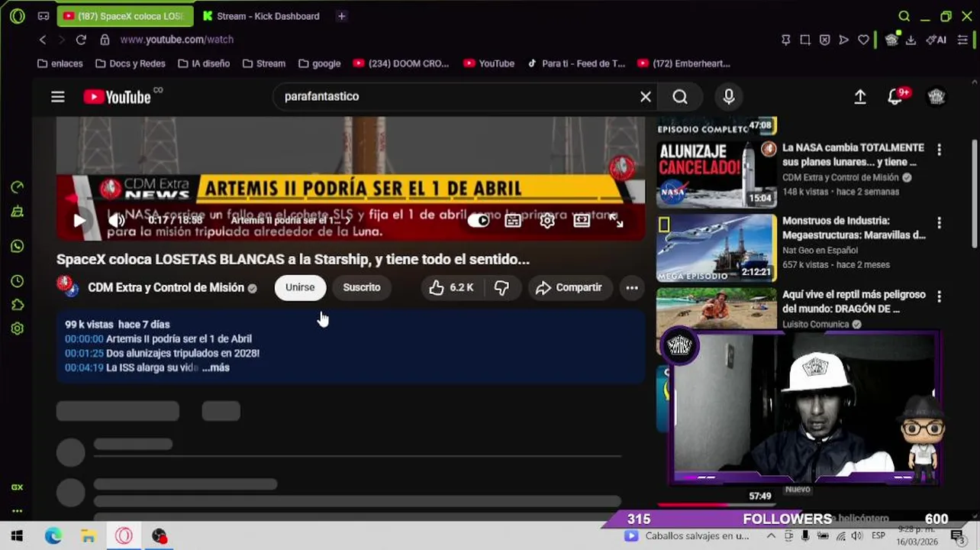Jump to 00:04:19 La ISS timestamp

[83, 367]
